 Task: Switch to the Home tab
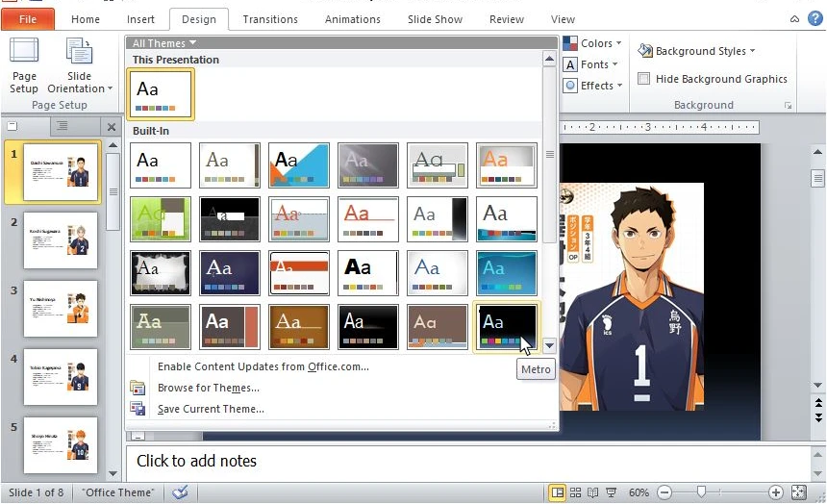85,19
